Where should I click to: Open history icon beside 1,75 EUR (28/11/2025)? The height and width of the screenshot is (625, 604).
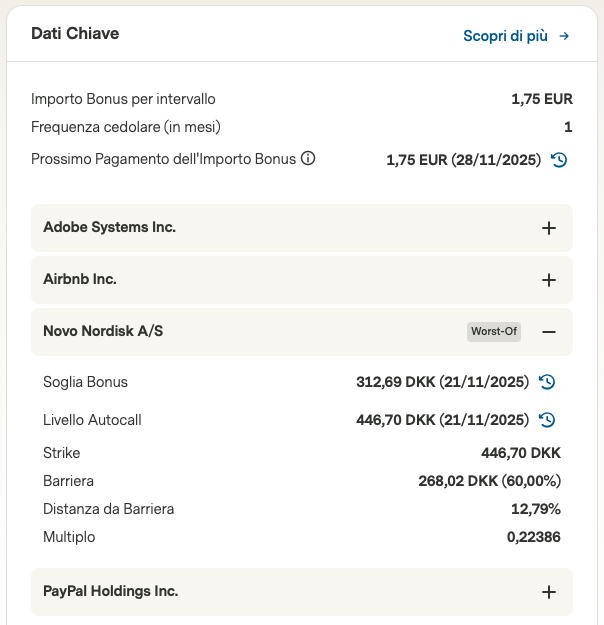[559, 160]
